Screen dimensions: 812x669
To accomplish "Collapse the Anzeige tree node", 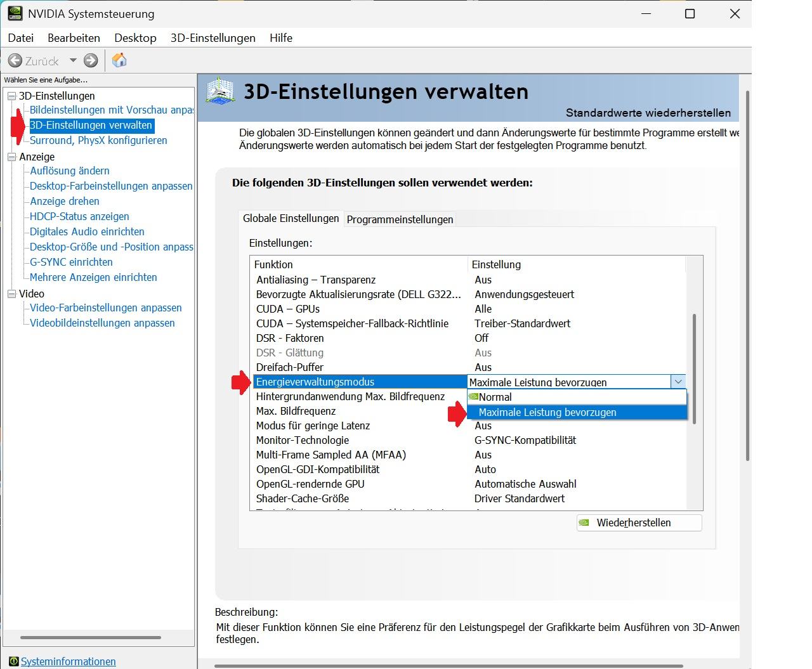I will (11, 157).
